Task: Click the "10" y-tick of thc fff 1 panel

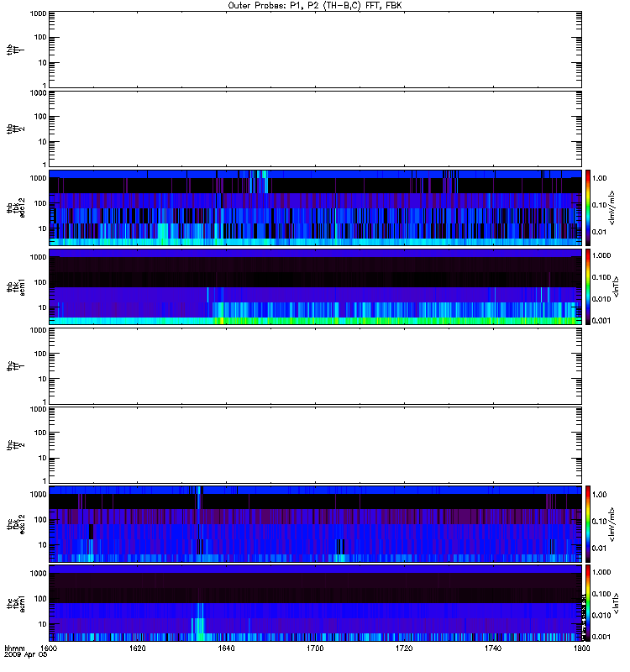Action: (x=43, y=379)
